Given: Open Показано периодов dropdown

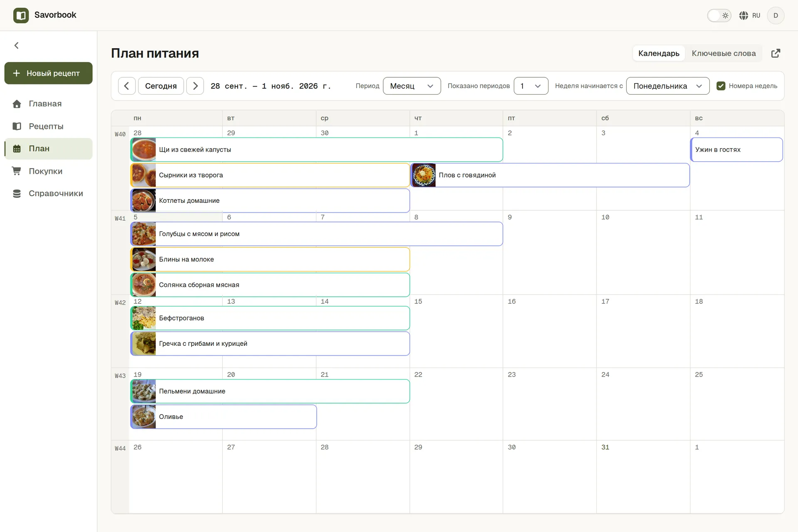Looking at the screenshot, I should (x=531, y=86).
